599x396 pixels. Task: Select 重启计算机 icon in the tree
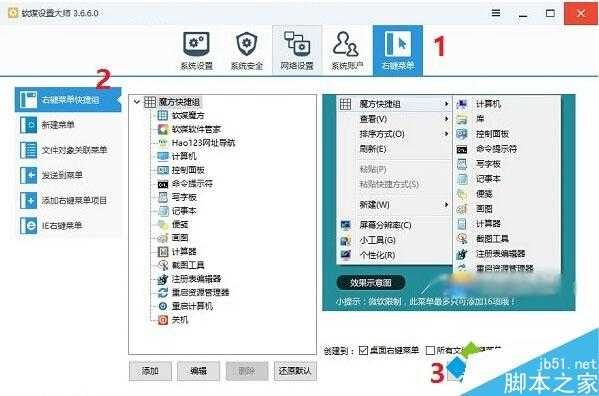(163, 306)
